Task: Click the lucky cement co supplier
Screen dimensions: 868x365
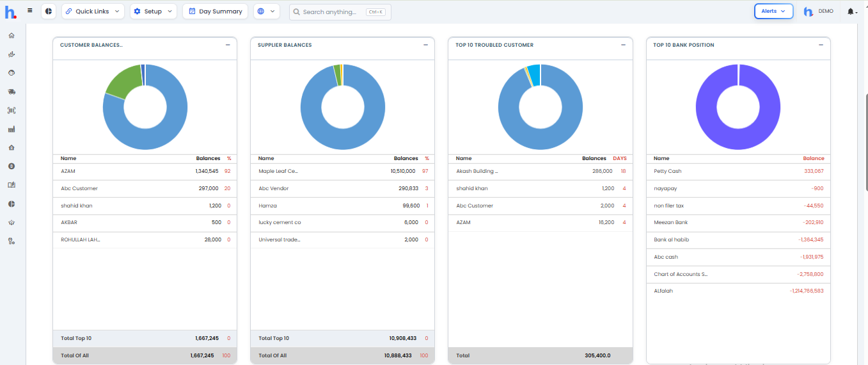Action: point(280,223)
